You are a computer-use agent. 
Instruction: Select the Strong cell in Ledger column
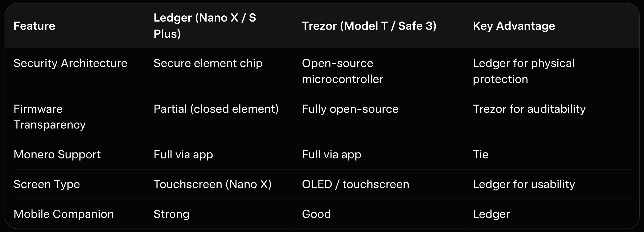tap(171, 214)
